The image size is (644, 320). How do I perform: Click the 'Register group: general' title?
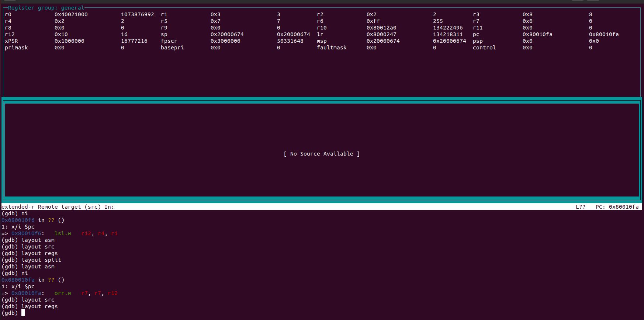(x=46, y=8)
